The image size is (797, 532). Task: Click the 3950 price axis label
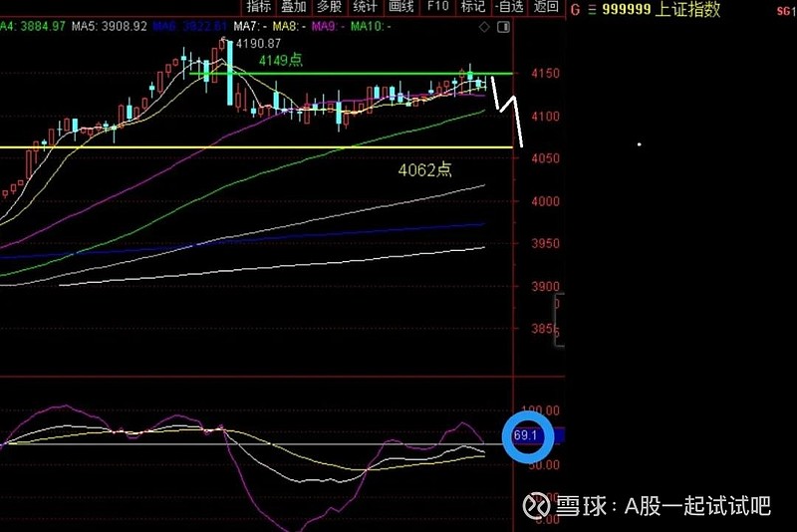pos(545,244)
